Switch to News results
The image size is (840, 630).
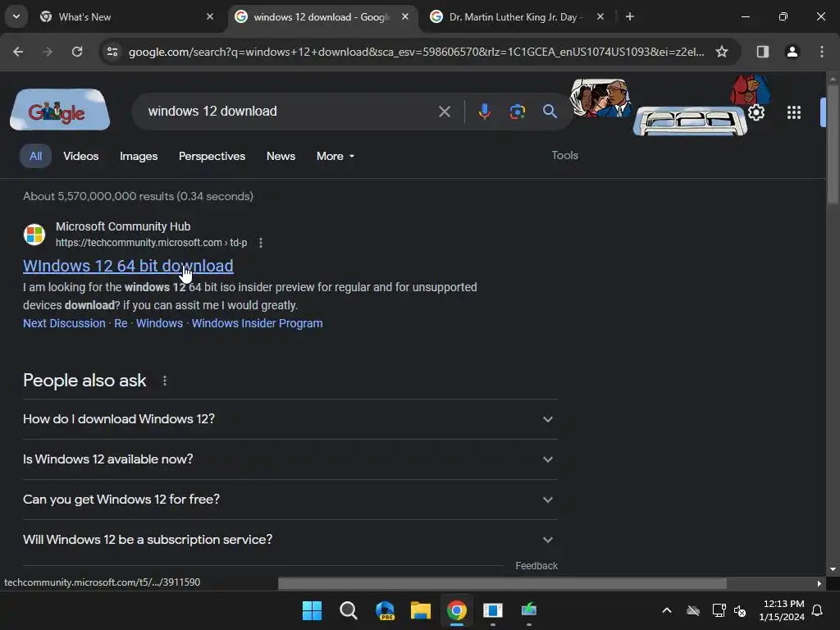[281, 156]
